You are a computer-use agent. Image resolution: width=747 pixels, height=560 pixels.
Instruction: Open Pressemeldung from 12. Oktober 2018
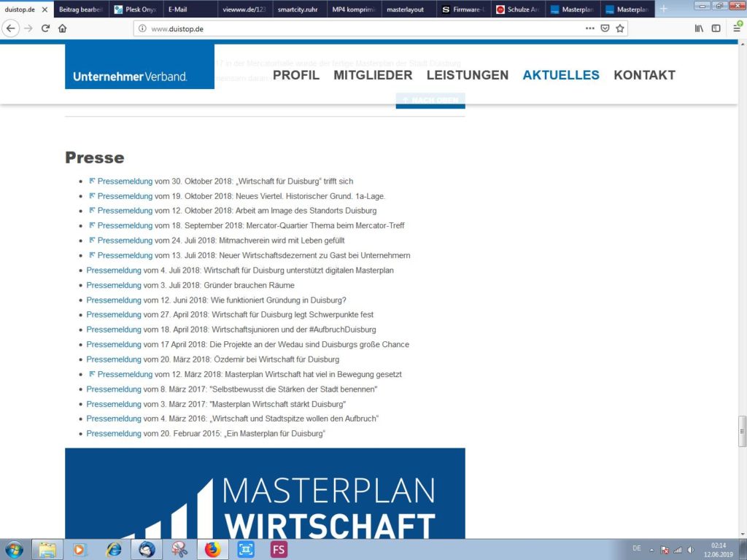coord(125,211)
